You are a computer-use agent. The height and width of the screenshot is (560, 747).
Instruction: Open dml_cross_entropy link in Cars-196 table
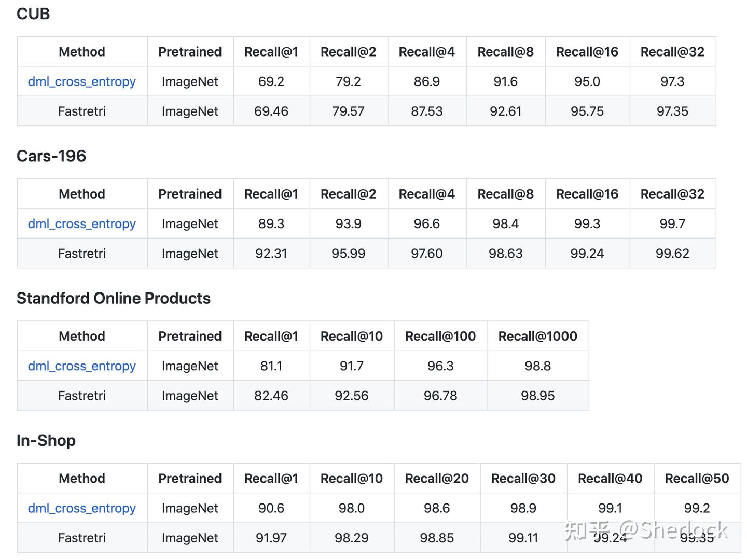pyautogui.click(x=81, y=223)
